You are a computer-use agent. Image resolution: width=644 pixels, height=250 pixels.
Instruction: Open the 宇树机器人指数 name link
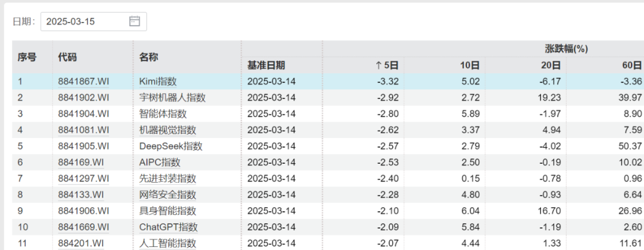pyautogui.click(x=172, y=98)
